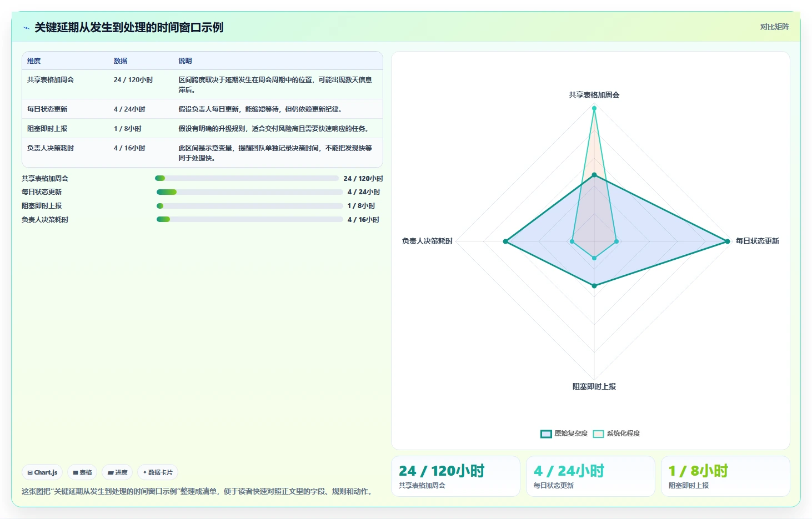
Task: Select the 数据 column header
Action: point(121,61)
